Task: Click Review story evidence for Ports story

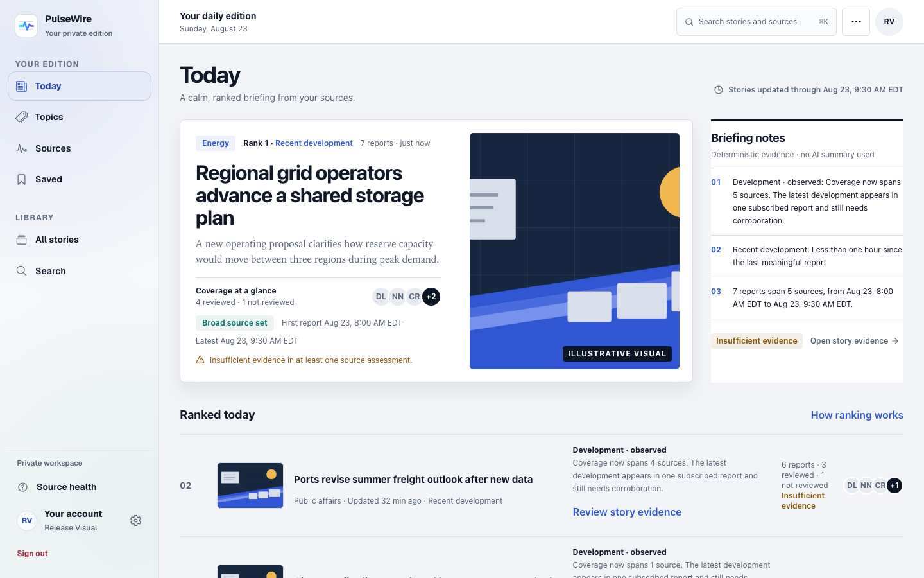Action: pos(627,512)
